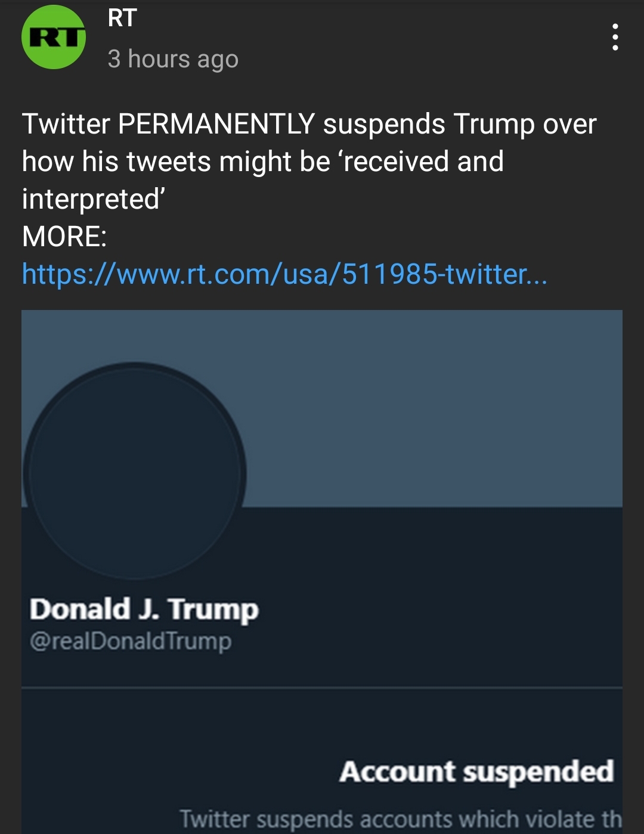Image resolution: width=644 pixels, height=834 pixels.
Task: Click 'Twitter' at the start of the post
Action: click(x=66, y=124)
